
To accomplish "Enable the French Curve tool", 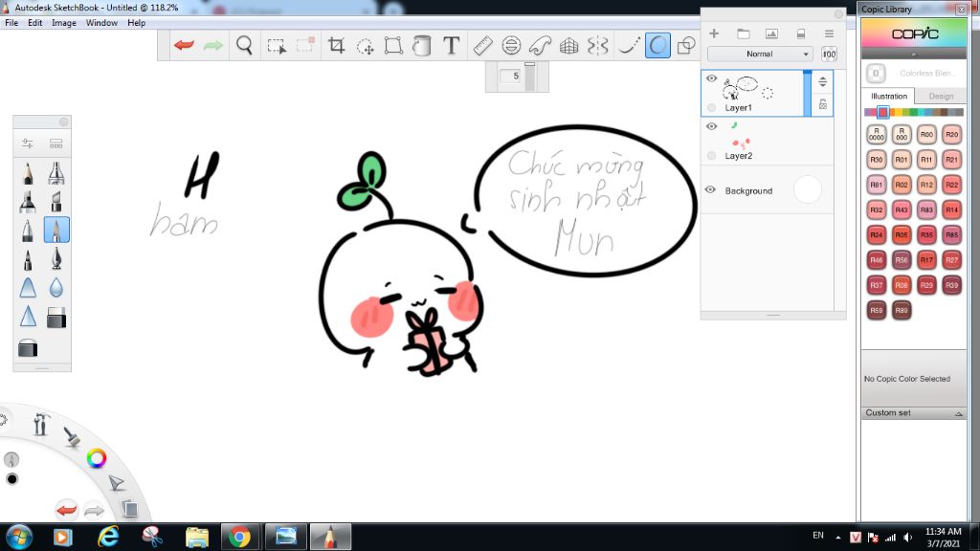I will tap(540, 46).
